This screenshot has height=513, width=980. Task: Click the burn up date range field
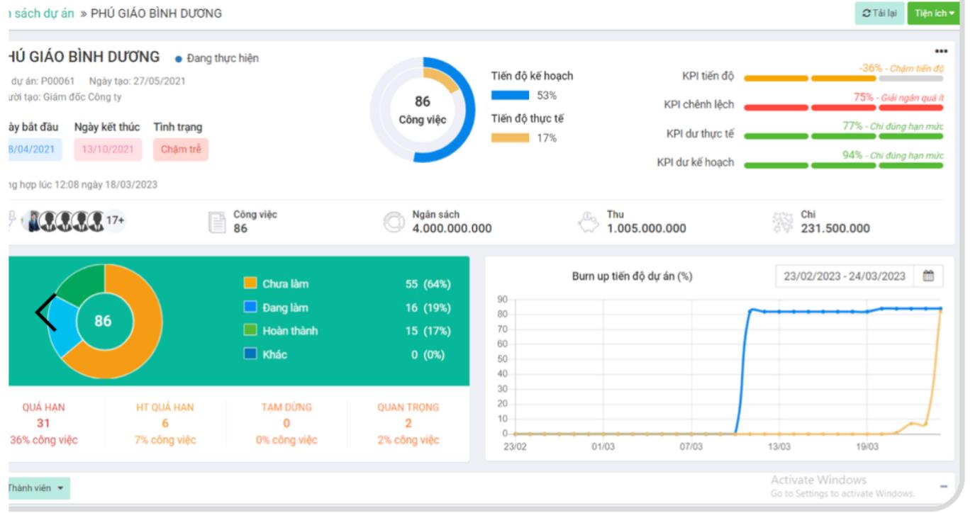[844, 276]
